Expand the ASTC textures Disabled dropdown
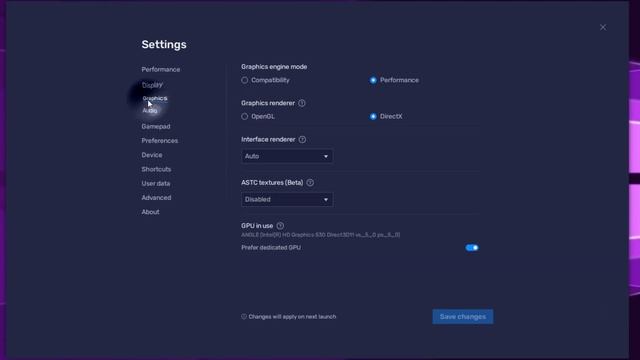 click(x=287, y=200)
